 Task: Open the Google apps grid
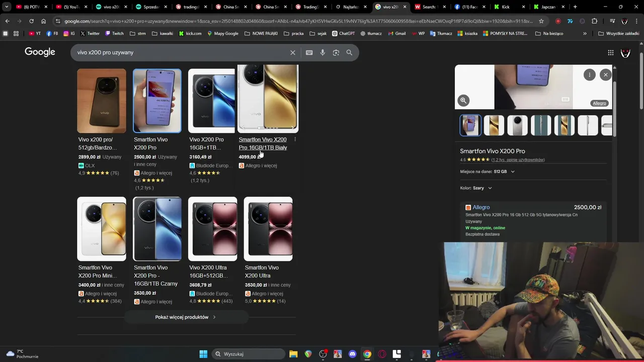click(x=610, y=52)
